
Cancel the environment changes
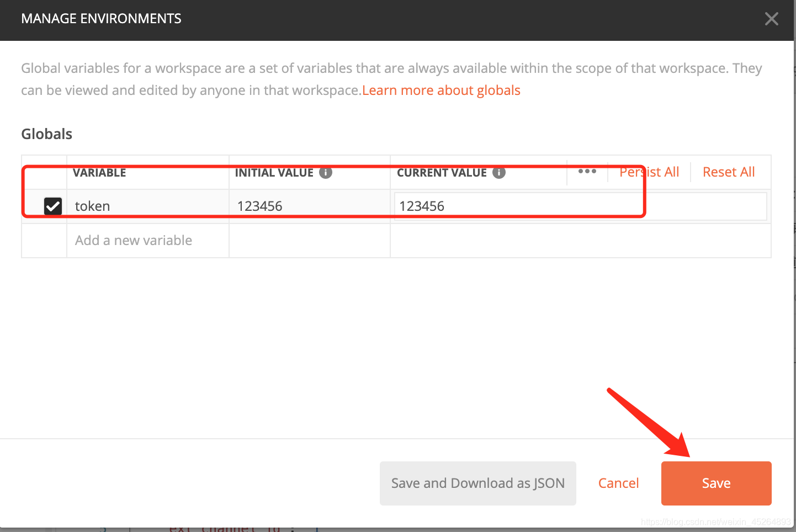click(618, 483)
